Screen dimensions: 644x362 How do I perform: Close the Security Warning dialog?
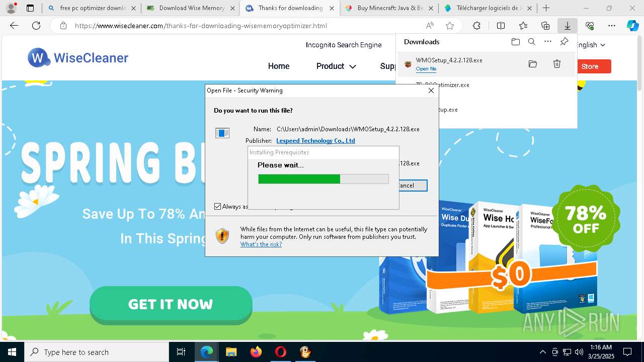pyautogui.click(x=431, y=90)
